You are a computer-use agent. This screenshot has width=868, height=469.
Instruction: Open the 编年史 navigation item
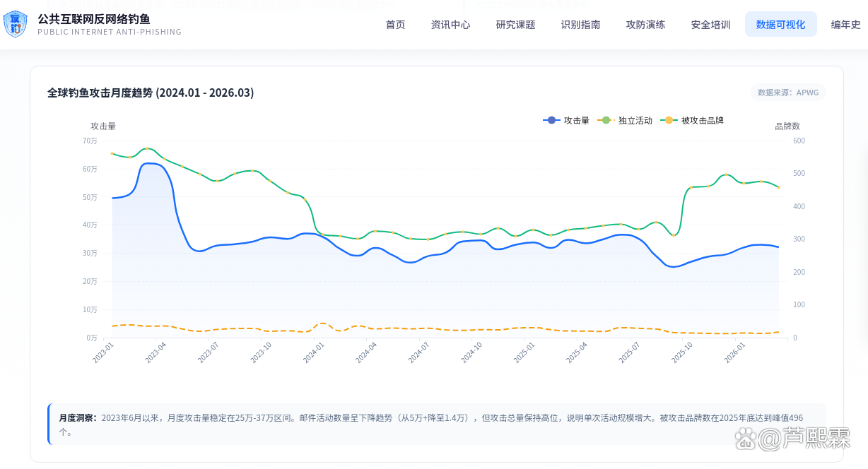click(x=846, y=25)
